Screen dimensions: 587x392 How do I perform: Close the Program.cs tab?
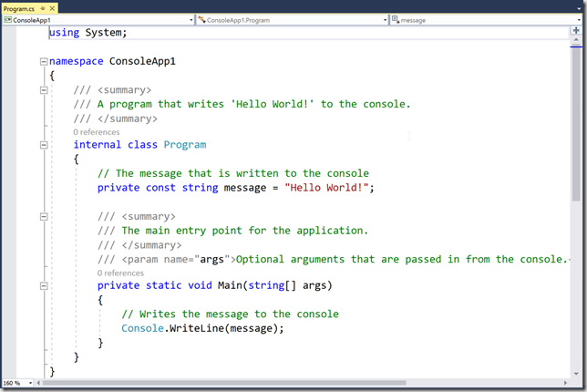(52, 6)
